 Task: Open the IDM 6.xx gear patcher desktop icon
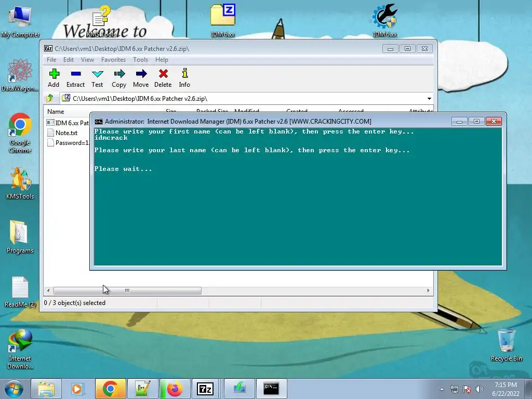coord(384,20)
